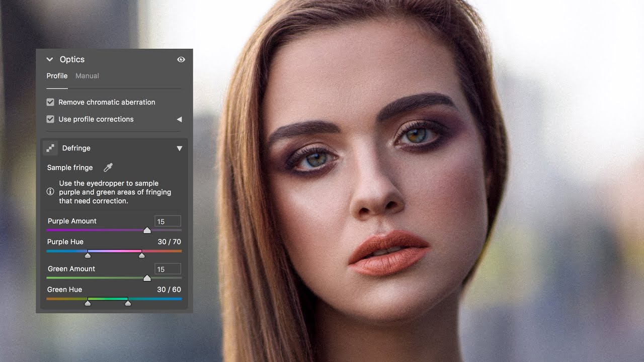Click the Purple Amount slider handle
The width and height of the screenshot is (644, 362).
(147, 230)
